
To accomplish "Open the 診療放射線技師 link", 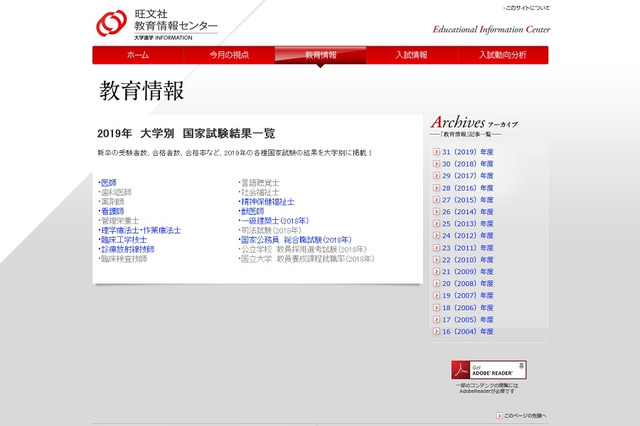I will click(127, 249).
